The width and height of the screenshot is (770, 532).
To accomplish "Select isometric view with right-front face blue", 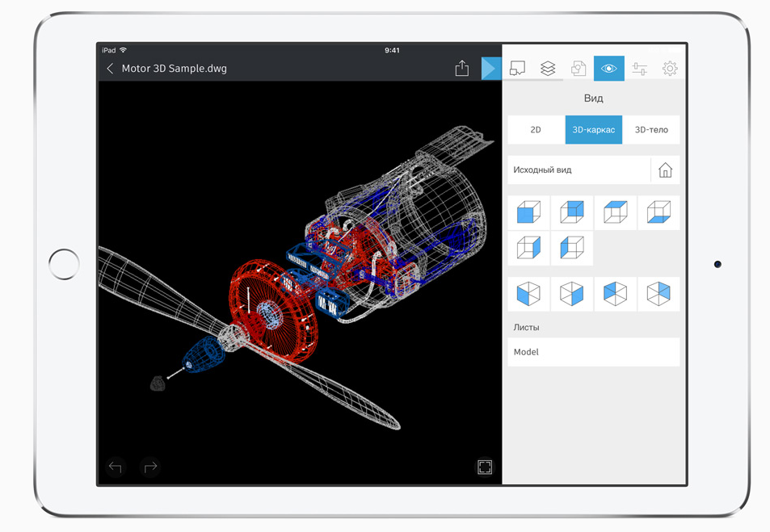I will tap(572, 294).
